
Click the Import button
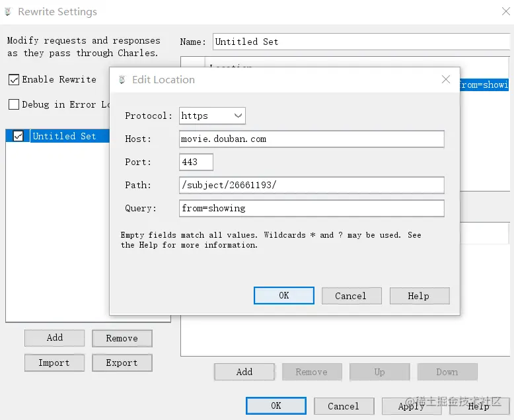[54, 363]
